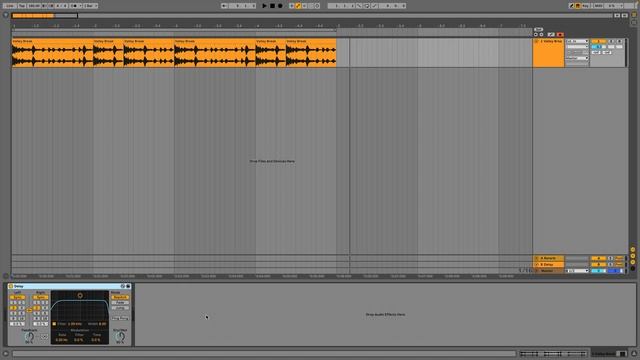
Task: Click the Set locator button above track list
Action: tap(538, 29)
